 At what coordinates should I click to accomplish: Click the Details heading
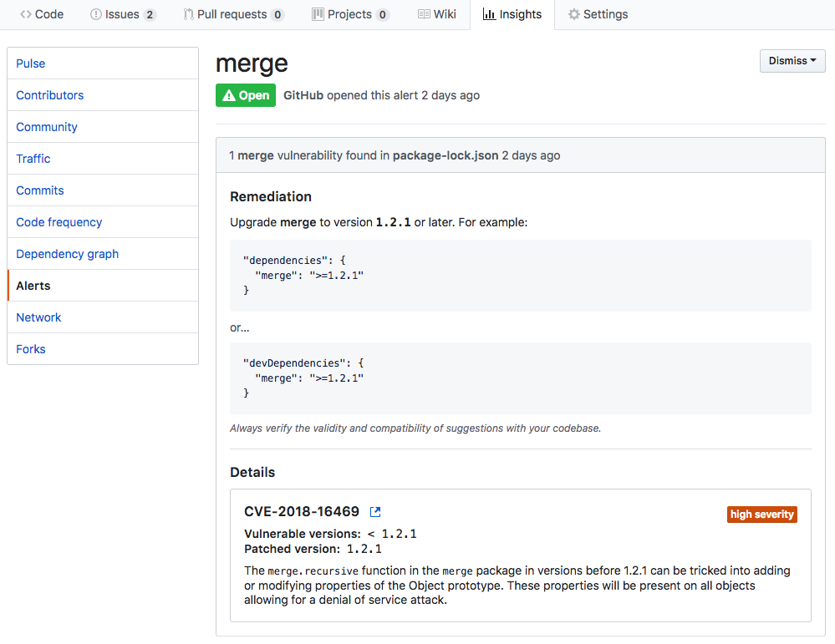click(x=252, y=472)
